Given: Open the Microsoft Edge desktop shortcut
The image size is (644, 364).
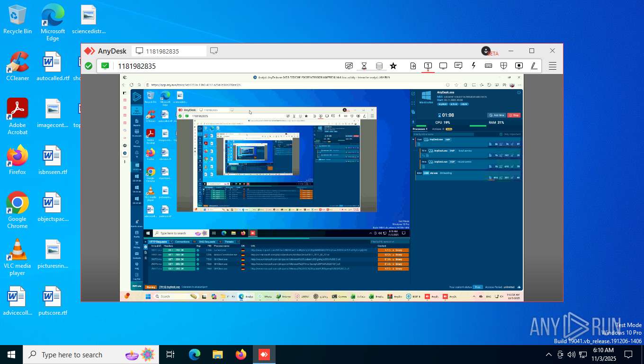Looking at the screenshot, I should pyautogui.click(x=53, y=22).
